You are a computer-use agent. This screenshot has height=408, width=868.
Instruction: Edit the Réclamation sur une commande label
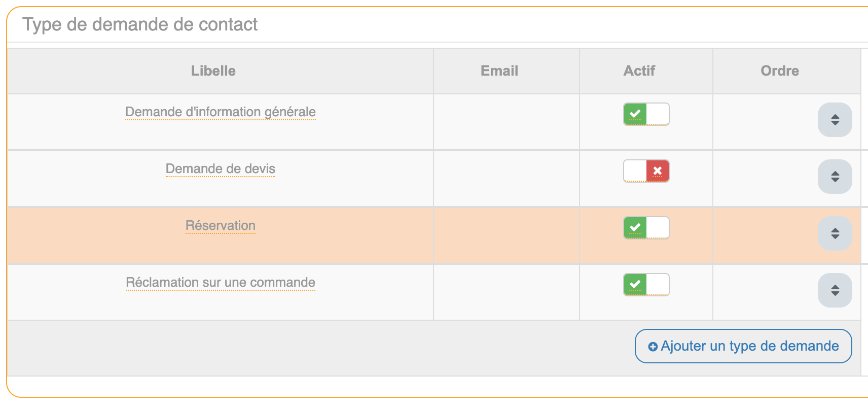221,283
